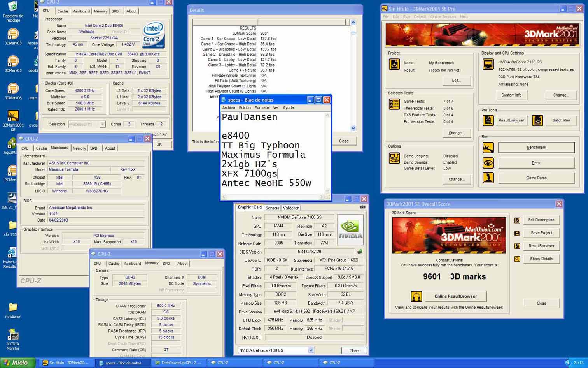Click the Game 4 - Nature result row
Image resolution: width=588 pixels, height=368 pixels.
(x=251, y=70)
